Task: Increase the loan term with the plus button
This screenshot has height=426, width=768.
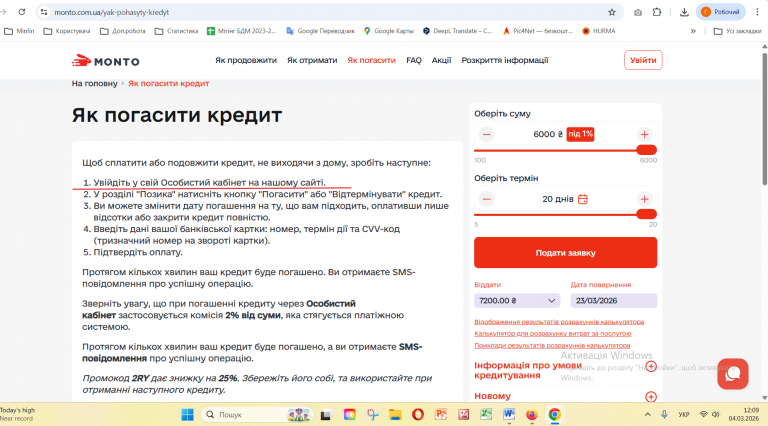Action: coord(645,199)
